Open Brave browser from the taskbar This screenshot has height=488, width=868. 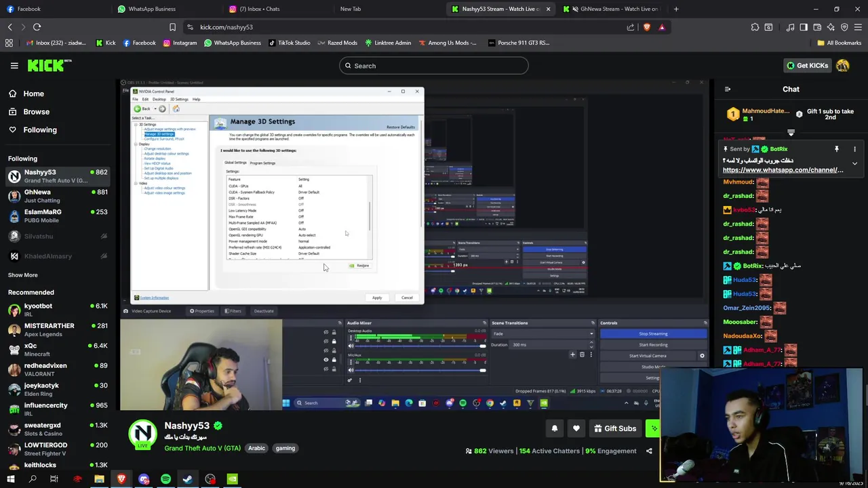121,479
